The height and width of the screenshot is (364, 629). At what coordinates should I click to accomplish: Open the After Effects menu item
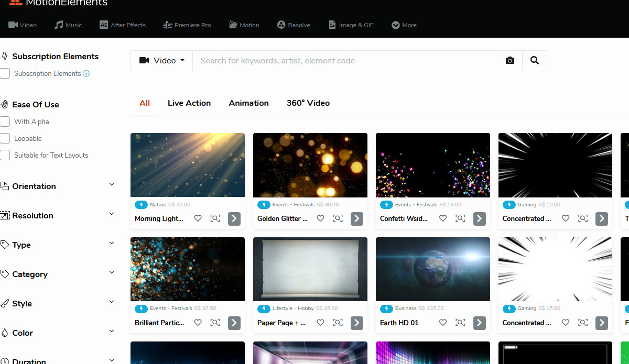click(x=123, y=25)
